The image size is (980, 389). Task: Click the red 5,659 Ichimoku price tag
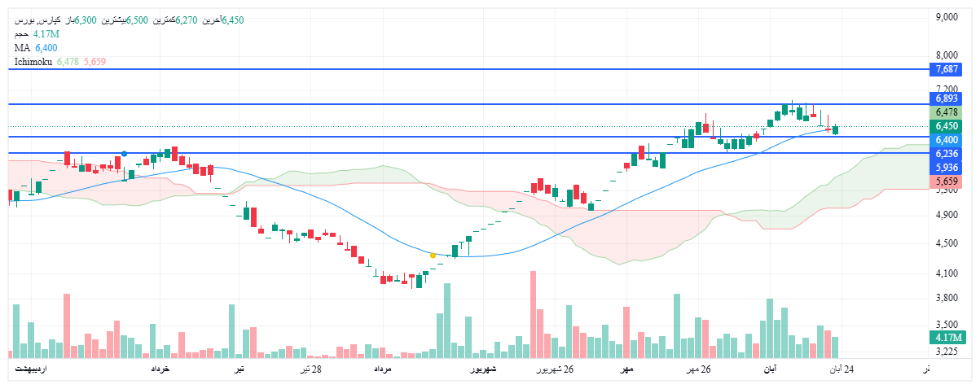[946, 181]
